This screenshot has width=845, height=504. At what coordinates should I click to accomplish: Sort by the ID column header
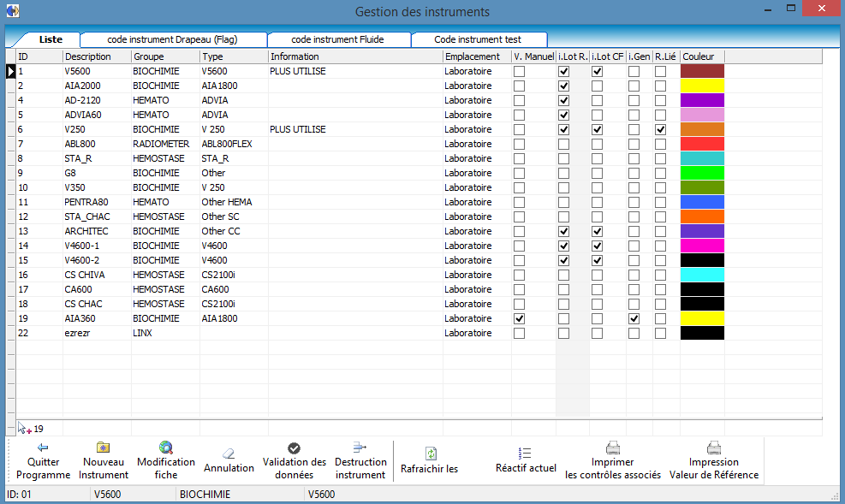pyautogui.click(x=39, y=56)
